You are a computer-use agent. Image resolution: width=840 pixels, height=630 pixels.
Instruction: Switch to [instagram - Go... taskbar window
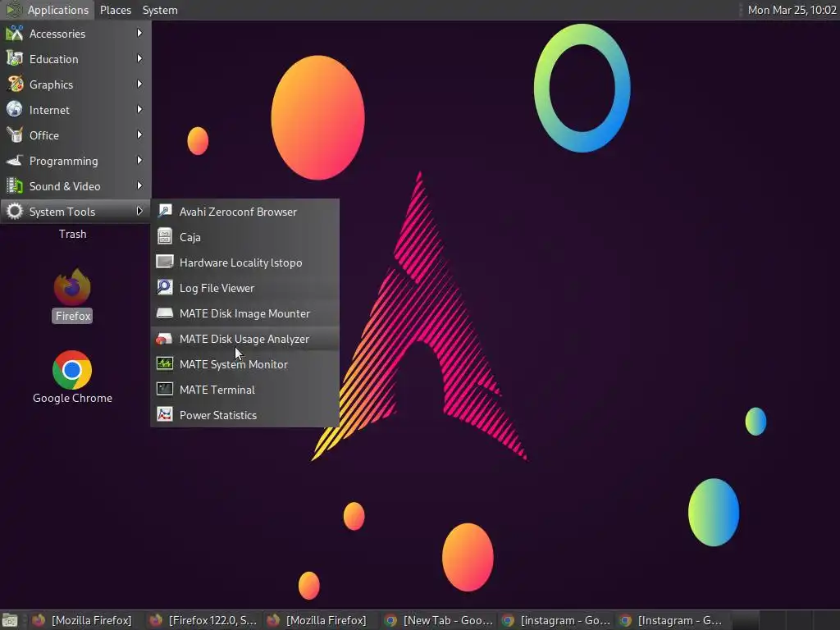pyautogui.click(x=557, y=620)
